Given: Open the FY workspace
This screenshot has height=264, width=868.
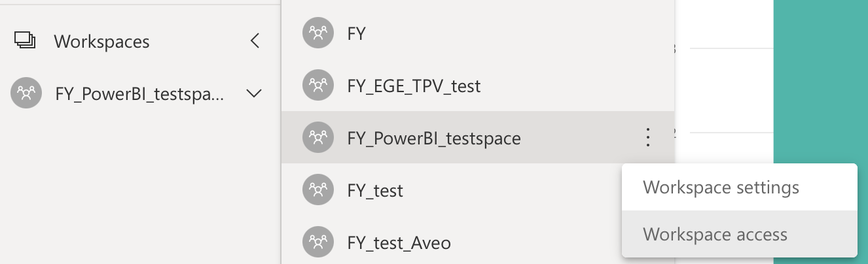Looking at the screenshot, I should [478, 33].
